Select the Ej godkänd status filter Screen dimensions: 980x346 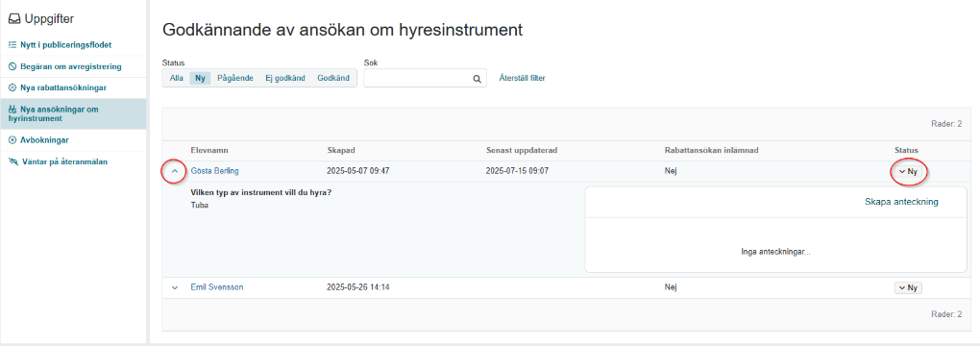(285, 78)
